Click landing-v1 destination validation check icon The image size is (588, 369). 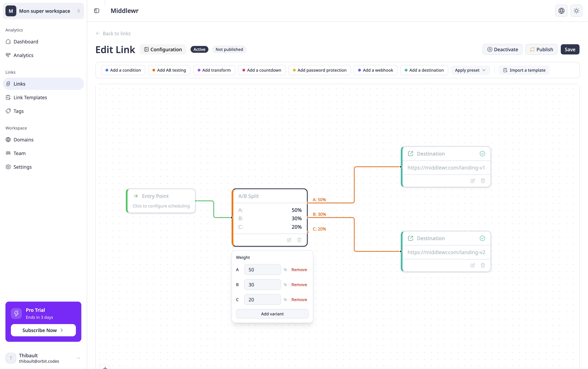[x=482, y=154]
